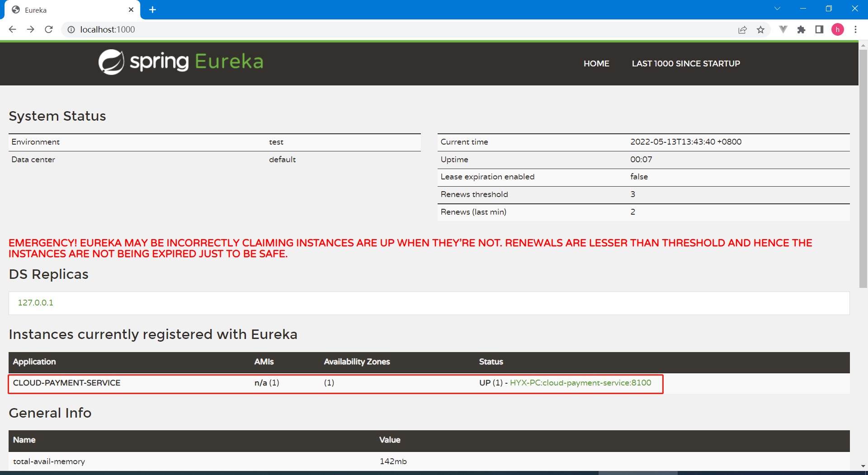Click the Uptime value 00:07
Viewport: 868px width, 475px height.
641,160
